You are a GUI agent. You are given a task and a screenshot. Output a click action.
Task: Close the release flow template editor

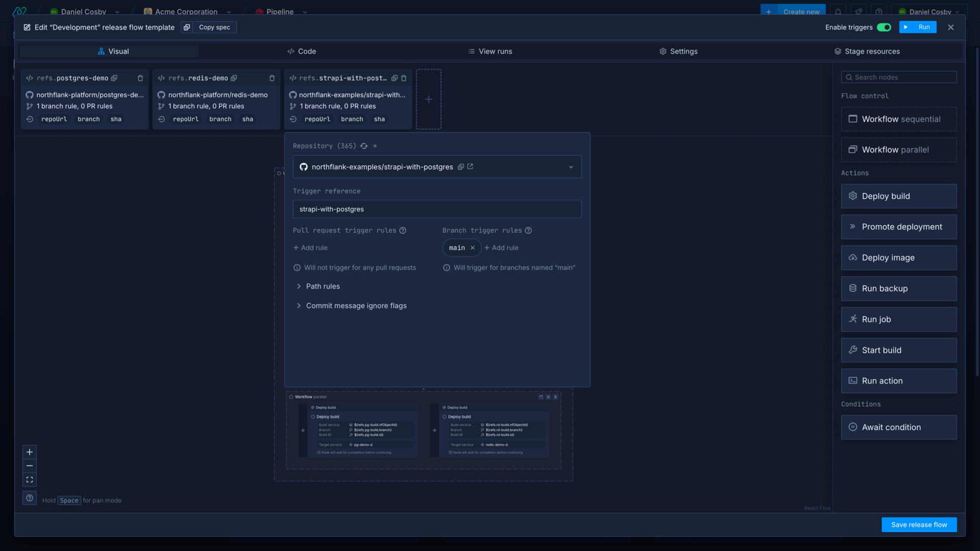(x=951, y=28)
